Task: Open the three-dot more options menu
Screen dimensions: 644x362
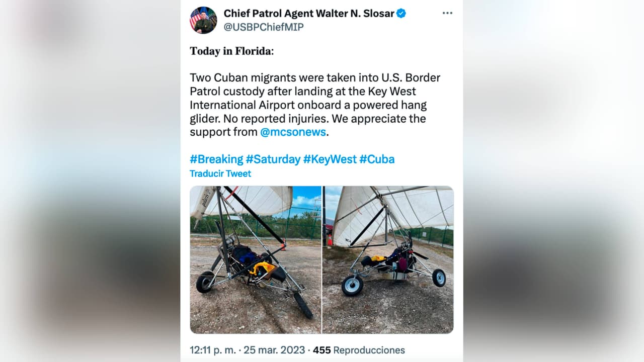Action: (447, 14)
